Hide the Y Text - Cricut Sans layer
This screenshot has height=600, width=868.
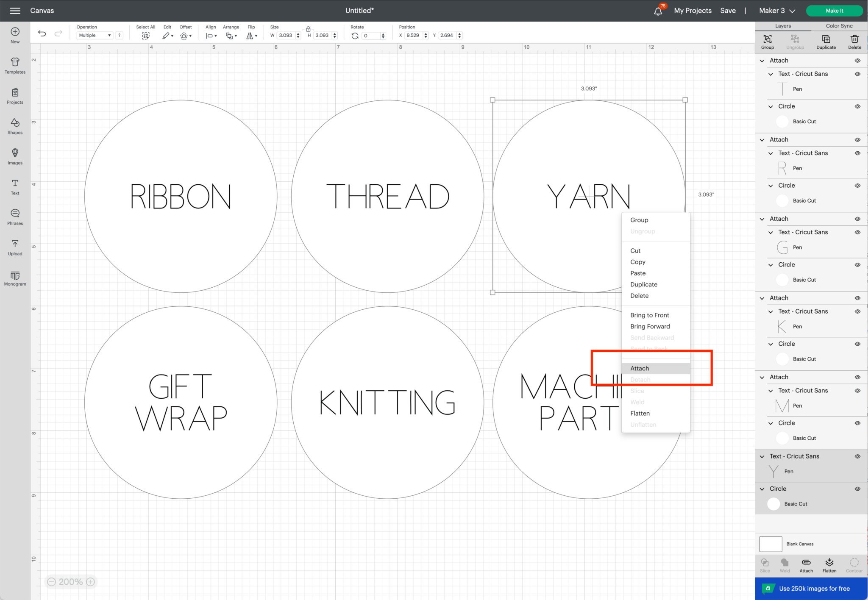(x=857, y=456)
